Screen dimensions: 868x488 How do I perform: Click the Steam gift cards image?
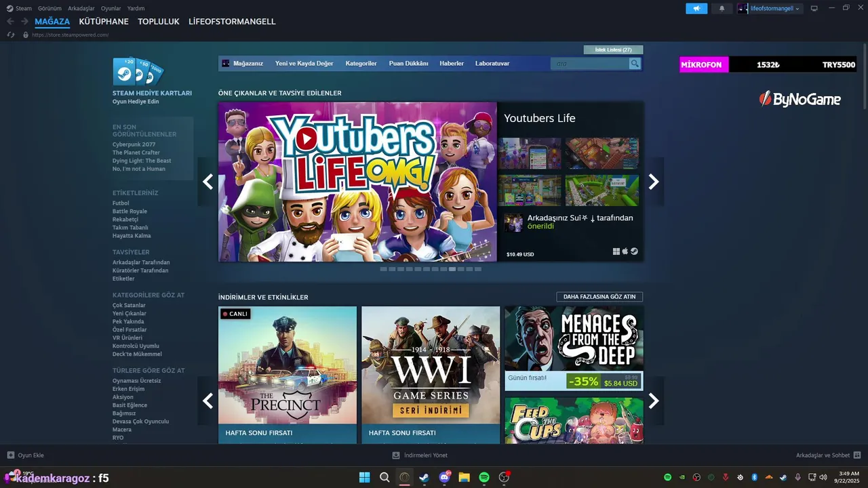(139, 71)
